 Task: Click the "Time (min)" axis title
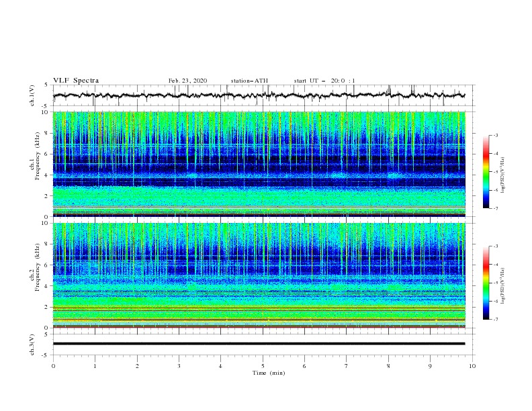tap(269, 373)
